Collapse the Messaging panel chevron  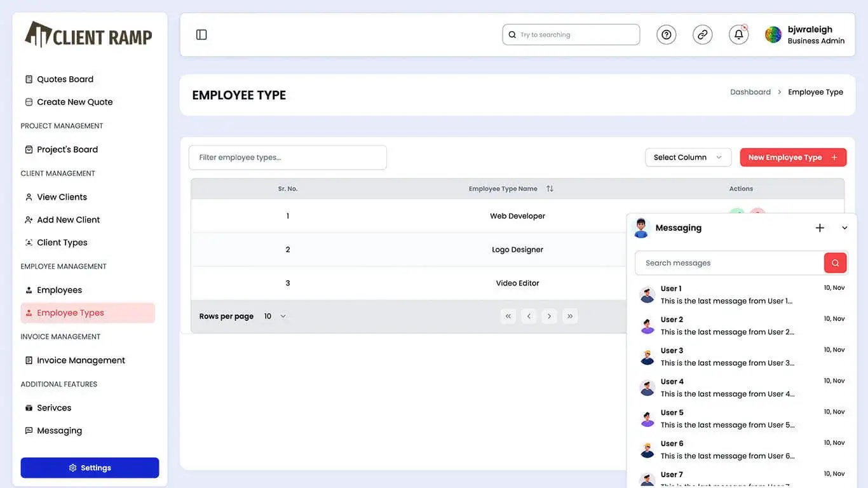pyautogui.click(x=844, y=228)
